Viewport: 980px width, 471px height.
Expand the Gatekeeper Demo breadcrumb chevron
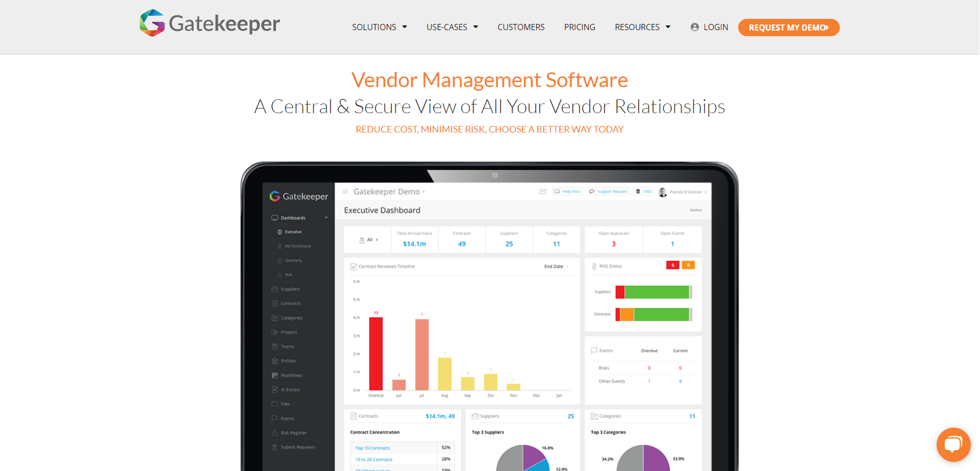click(x=423, y=192)
